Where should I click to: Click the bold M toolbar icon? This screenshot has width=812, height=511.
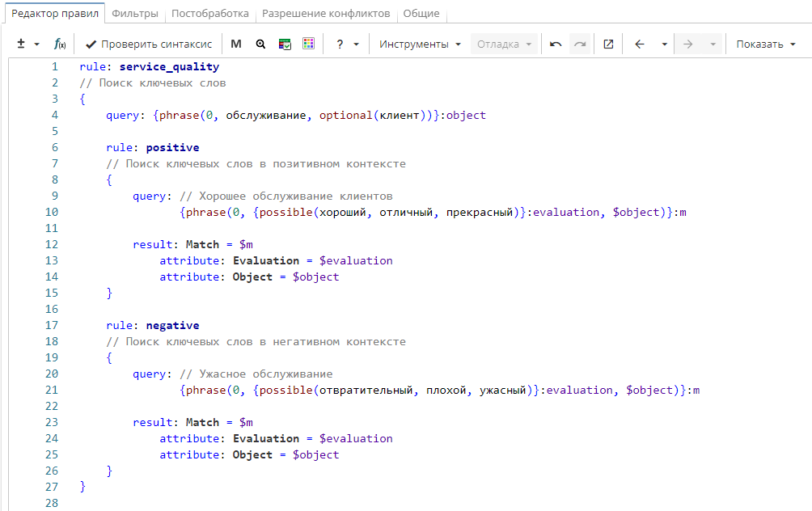click(236, 44)
